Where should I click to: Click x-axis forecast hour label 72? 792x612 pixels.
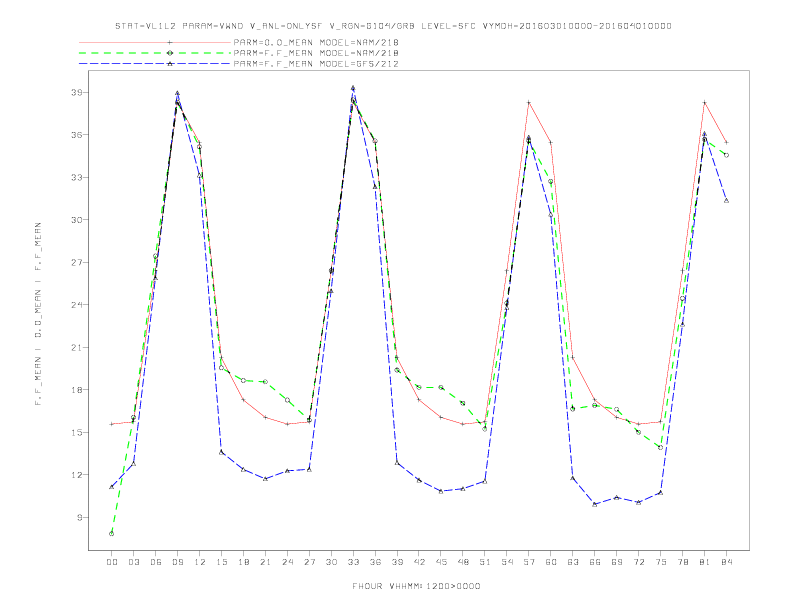click(638, 562)
